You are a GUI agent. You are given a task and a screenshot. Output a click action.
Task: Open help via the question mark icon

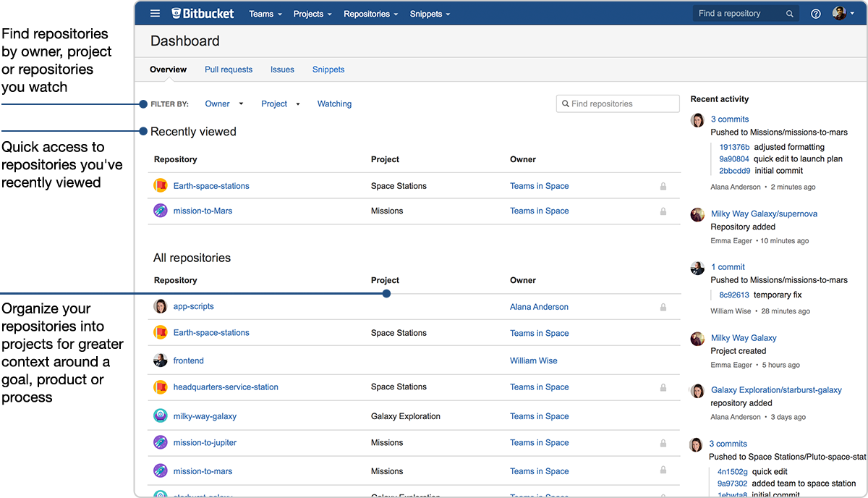[x=815, y=13]
